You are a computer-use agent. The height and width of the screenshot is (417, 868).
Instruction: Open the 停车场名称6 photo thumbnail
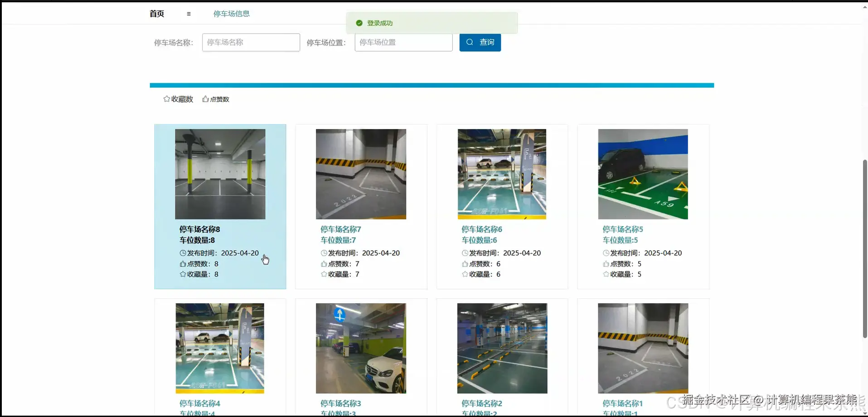(502, 174)
